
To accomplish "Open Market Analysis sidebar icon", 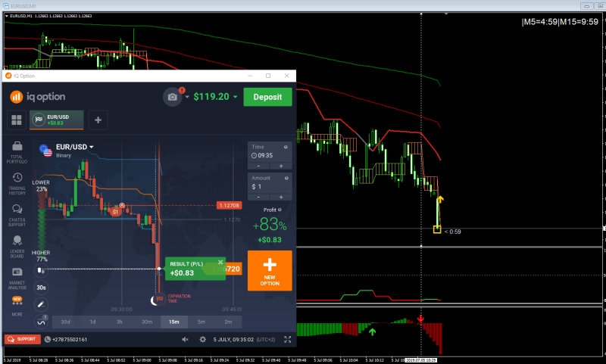I will [x=17, y=278].
